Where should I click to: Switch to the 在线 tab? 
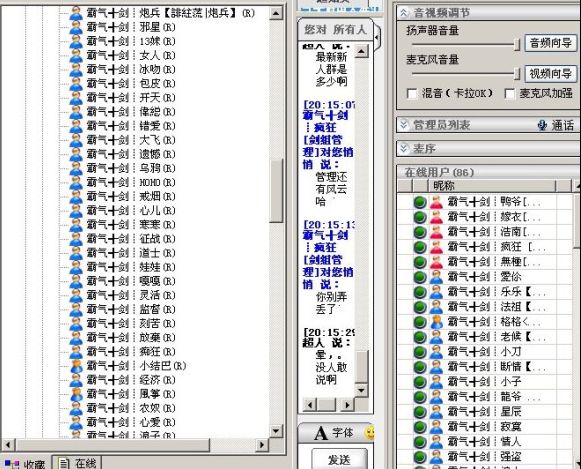78,463
